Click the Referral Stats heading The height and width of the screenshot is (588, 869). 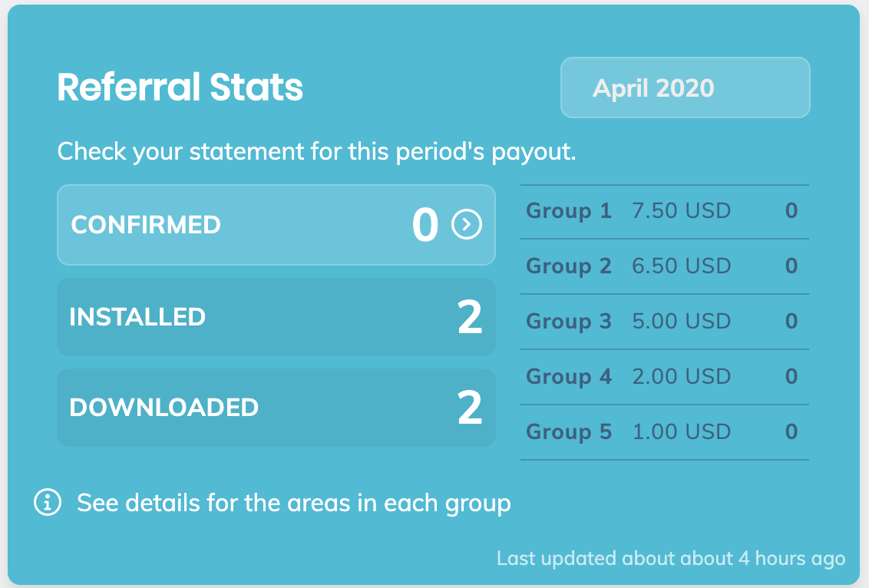(x=180, y=88)
